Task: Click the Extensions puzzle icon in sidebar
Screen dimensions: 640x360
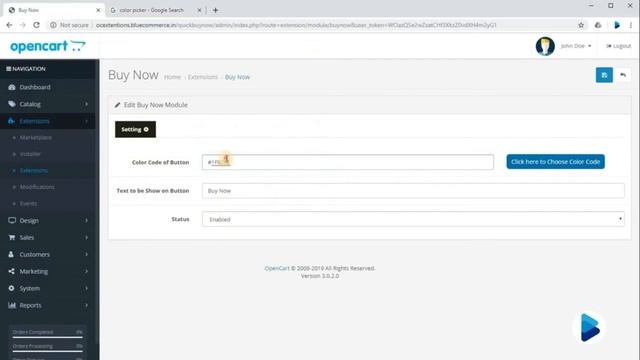Action: click(x=11, y=121)
